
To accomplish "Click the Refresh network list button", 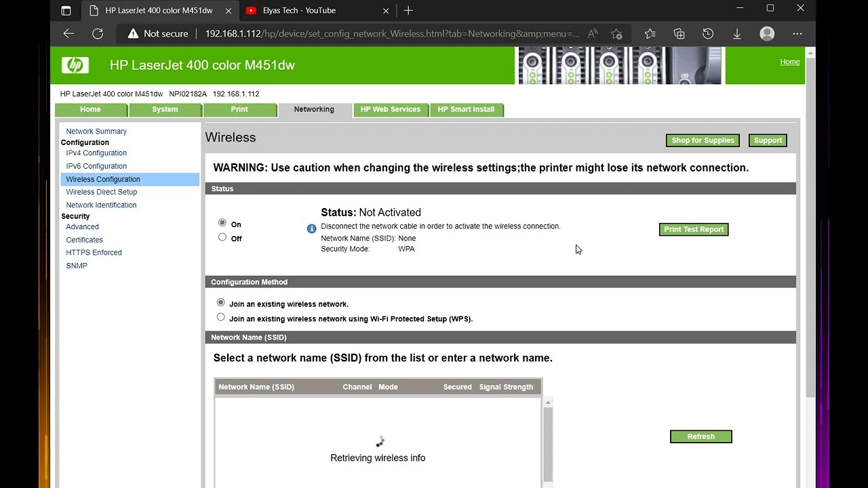I will (x=701, y=436).
